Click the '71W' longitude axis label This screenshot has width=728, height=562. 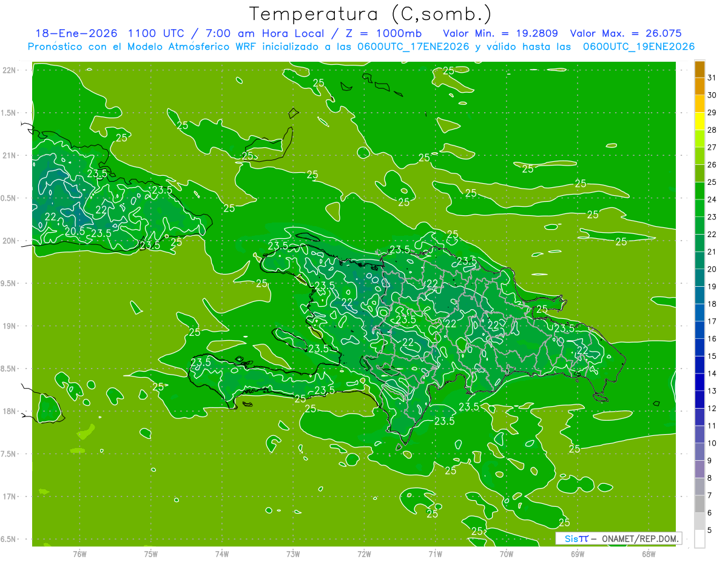[435, 554]
